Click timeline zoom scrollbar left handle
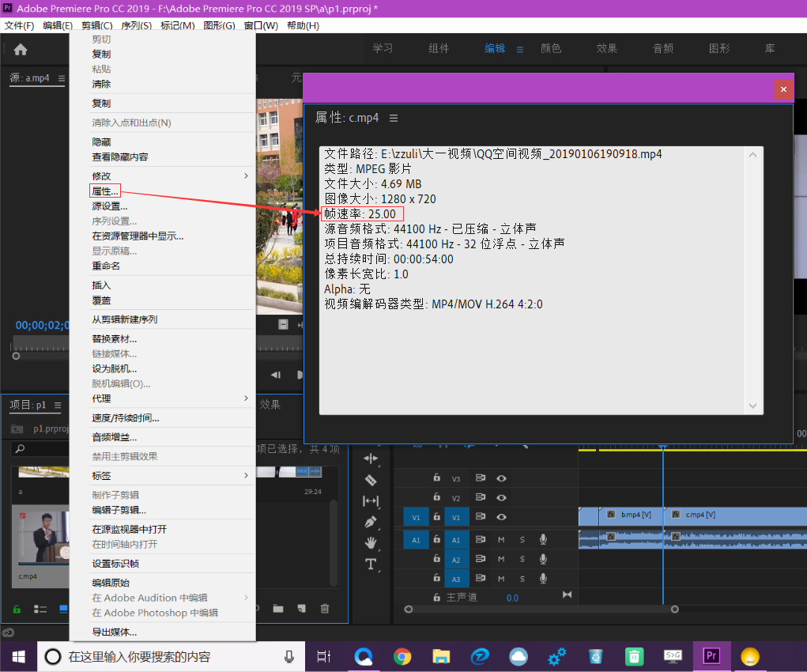This screenshot has height=672, width=807. coord(408,610)
